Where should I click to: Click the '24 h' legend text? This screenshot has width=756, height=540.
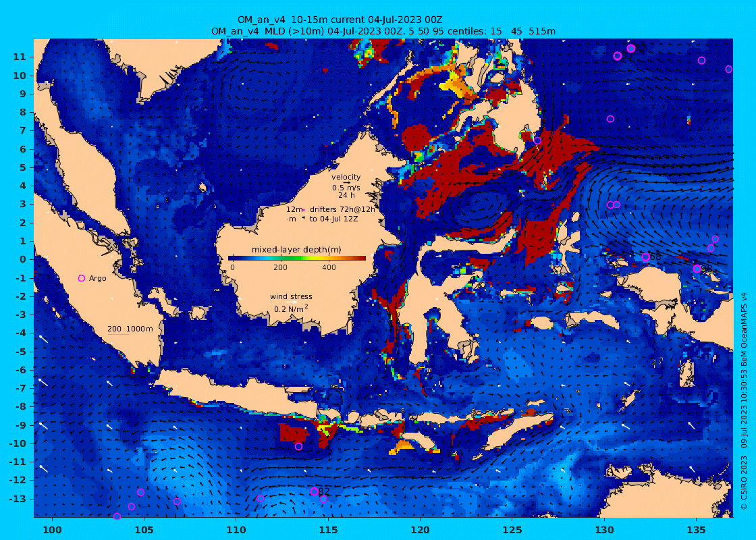click(346, 195)
